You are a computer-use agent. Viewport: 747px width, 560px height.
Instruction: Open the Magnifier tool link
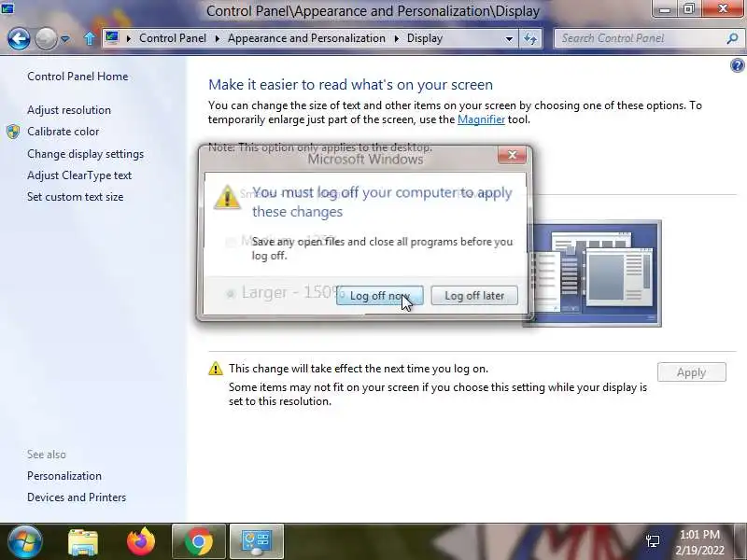point(481,119)
